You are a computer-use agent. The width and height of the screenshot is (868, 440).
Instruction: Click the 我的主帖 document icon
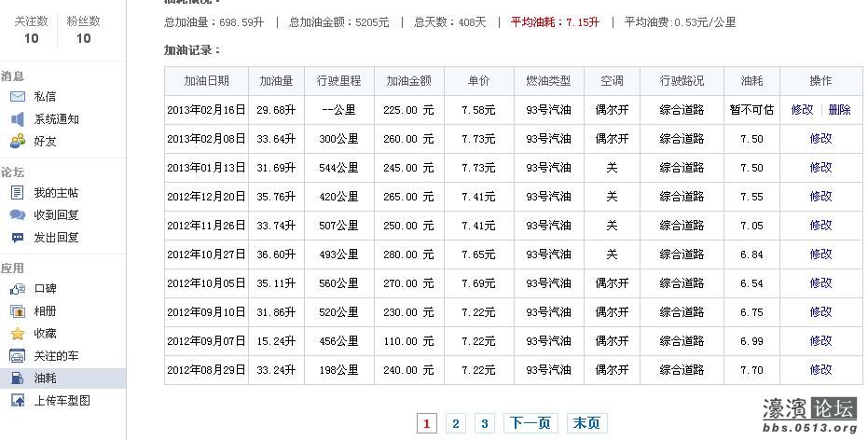(18, 193)
